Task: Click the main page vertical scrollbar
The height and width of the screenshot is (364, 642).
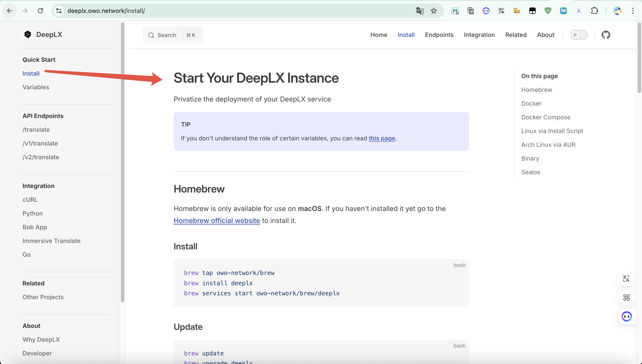Action: (x=639, y=58)
